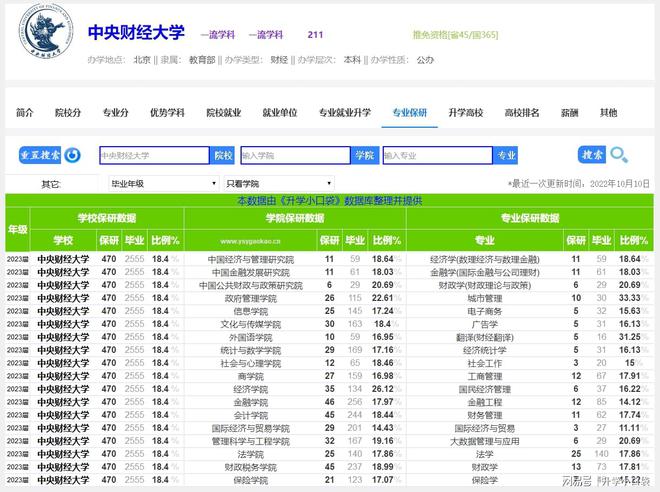Click the 院校 filter button

tap(223, 155)
